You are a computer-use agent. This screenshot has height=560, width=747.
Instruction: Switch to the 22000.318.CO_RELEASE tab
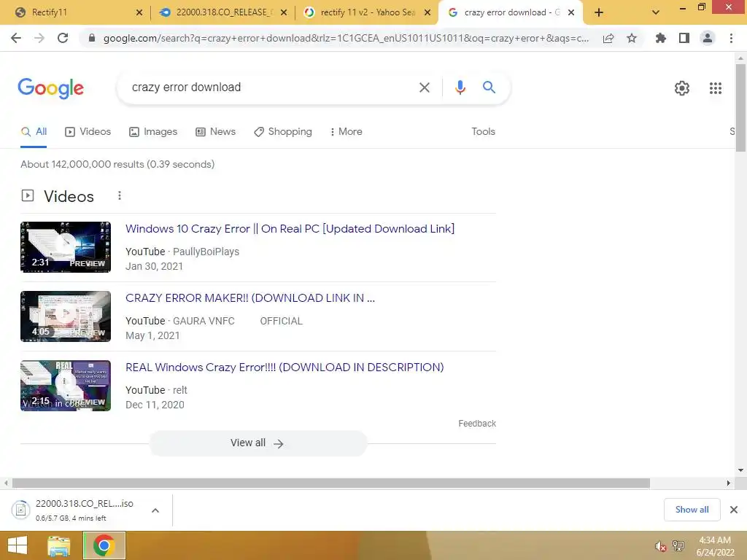click(x=222, y=13)
